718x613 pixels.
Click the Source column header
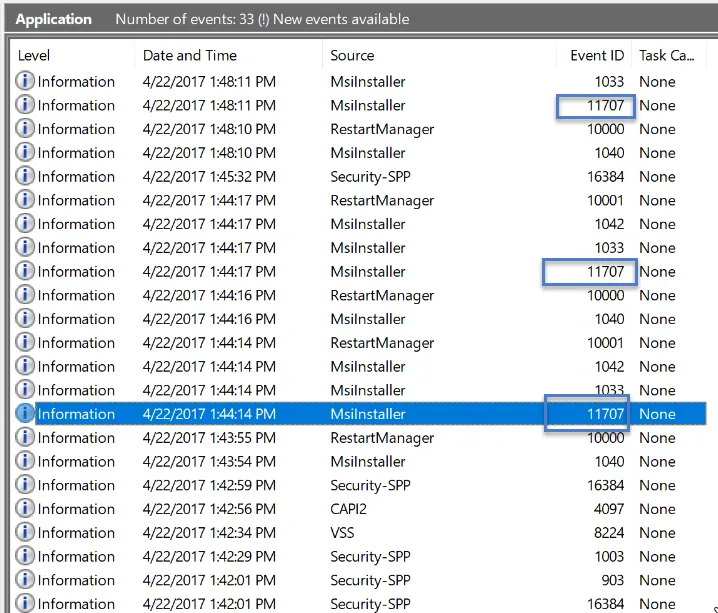point(352,56)
